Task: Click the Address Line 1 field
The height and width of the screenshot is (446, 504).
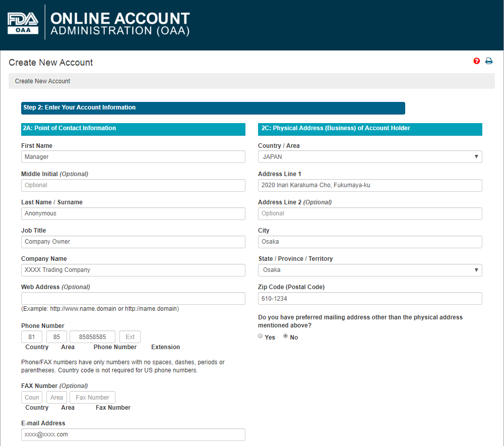Action: coord(370,185)
